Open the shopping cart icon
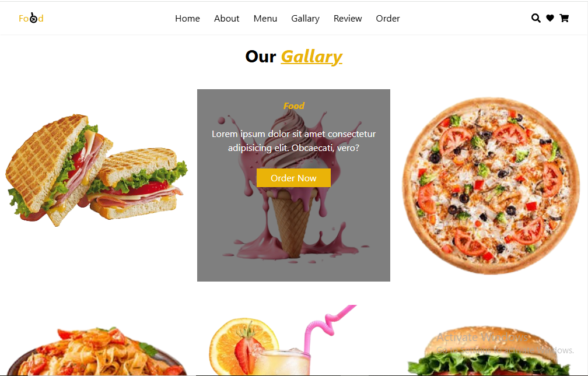This screenshot has height=376, width=588. (x=564, y=18)
